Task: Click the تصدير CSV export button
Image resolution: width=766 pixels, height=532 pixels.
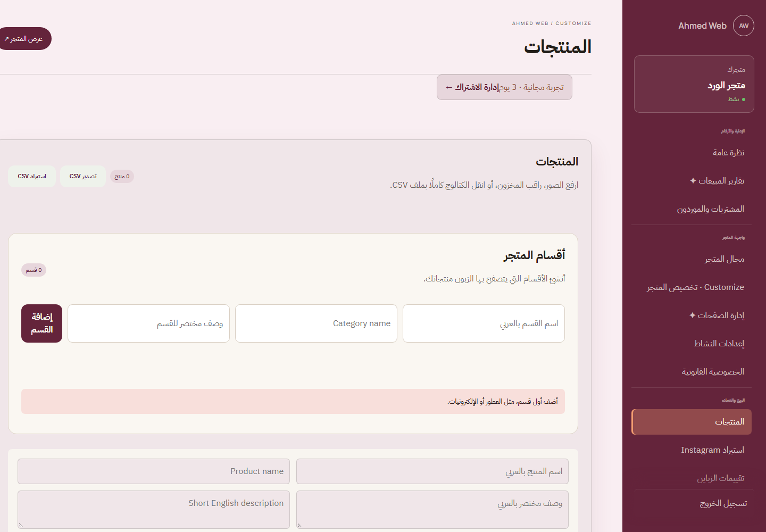Action: [83, 176]
